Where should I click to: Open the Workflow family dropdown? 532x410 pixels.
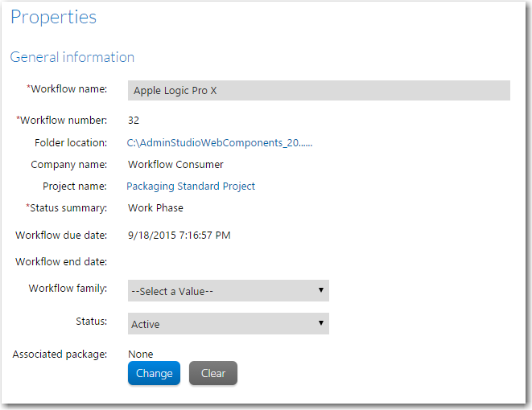click(229, 291)
